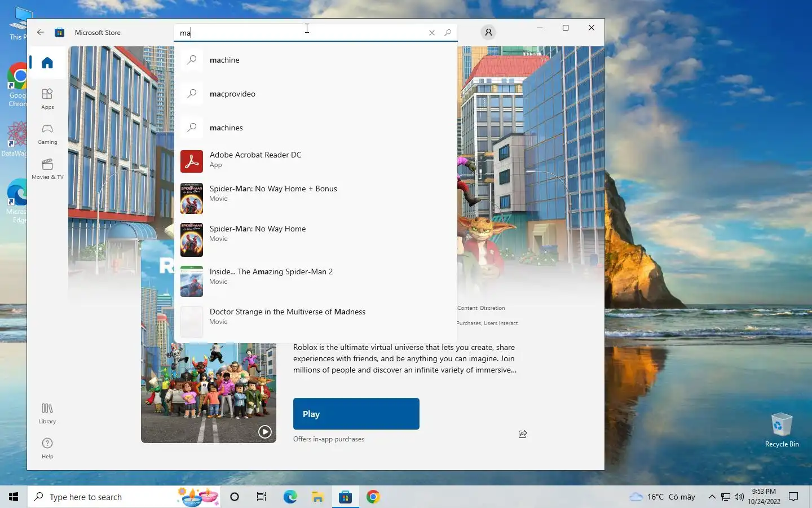Open the notification center icon
The width and height of the screenshot is (812, 508).
click(793, 497)
